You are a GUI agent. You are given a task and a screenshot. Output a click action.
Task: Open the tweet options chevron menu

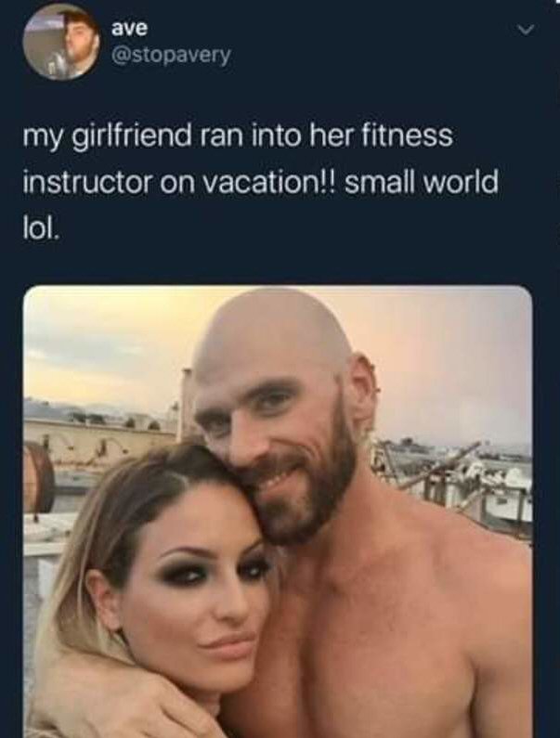(524, 31)
